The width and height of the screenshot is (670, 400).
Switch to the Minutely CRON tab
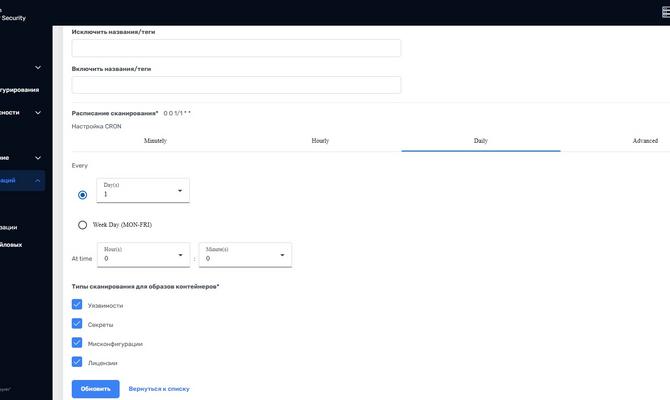[x=155, y=141]
